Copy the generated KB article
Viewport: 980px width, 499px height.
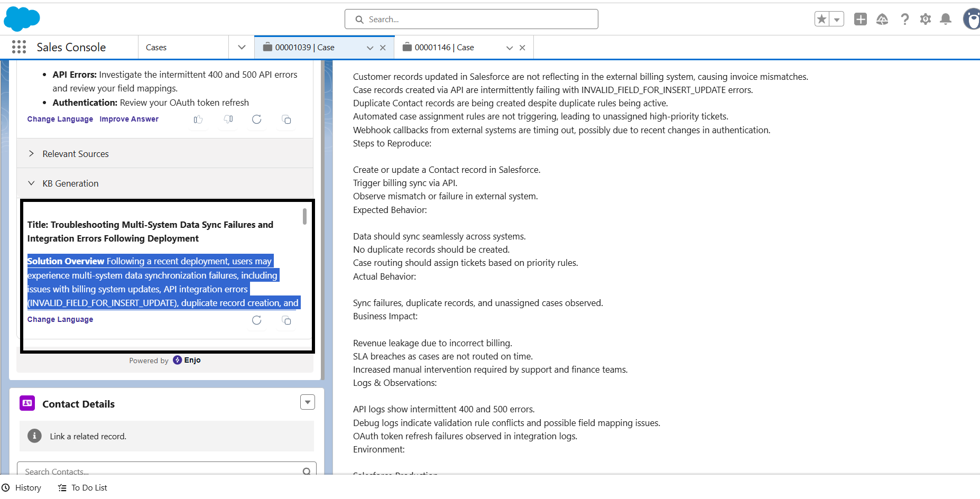[286, 320]
